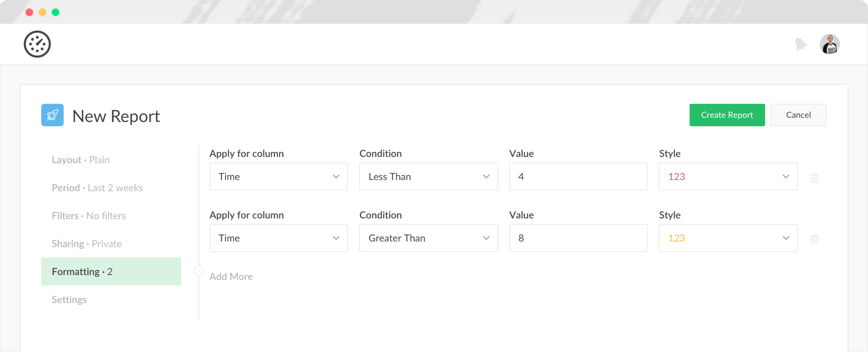Close window with the red button
The width and height of the screenshot is (868, 352).
[x=29, y=12]
